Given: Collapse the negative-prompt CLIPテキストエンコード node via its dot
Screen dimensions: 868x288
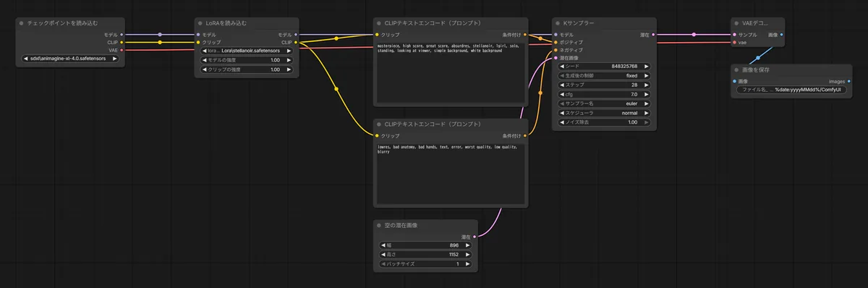Looking at the screenshot, I should (x=379, y=124).
